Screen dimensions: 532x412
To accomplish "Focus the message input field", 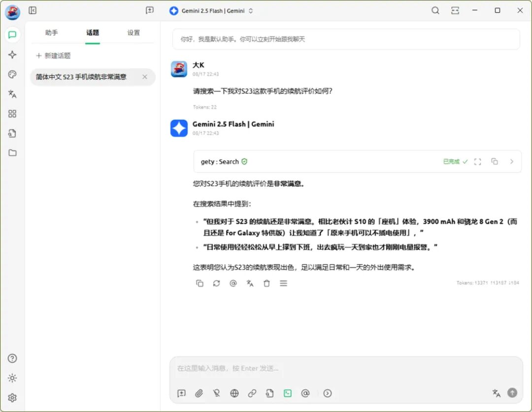I will (346, 368).
